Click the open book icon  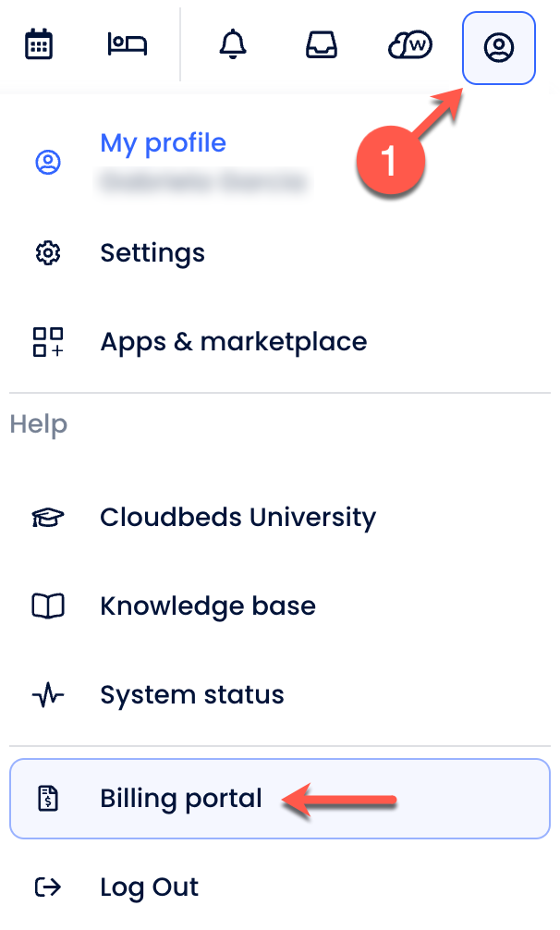47,606
